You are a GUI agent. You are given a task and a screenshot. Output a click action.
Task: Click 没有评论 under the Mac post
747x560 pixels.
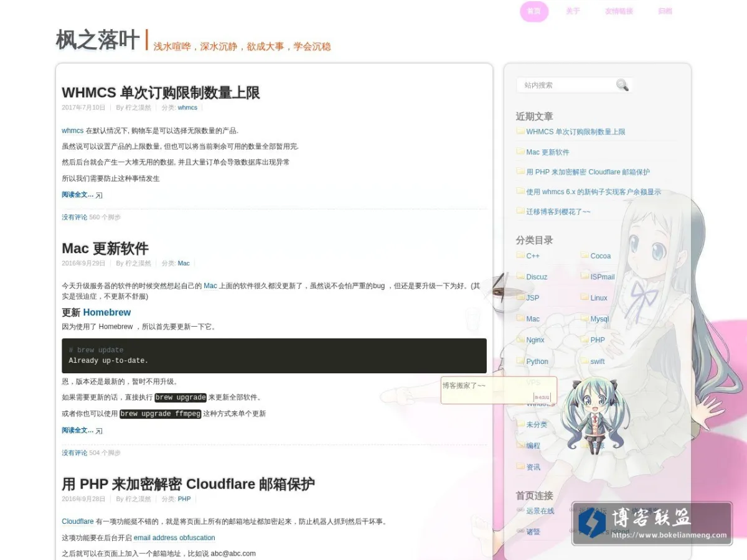[74, 452]
